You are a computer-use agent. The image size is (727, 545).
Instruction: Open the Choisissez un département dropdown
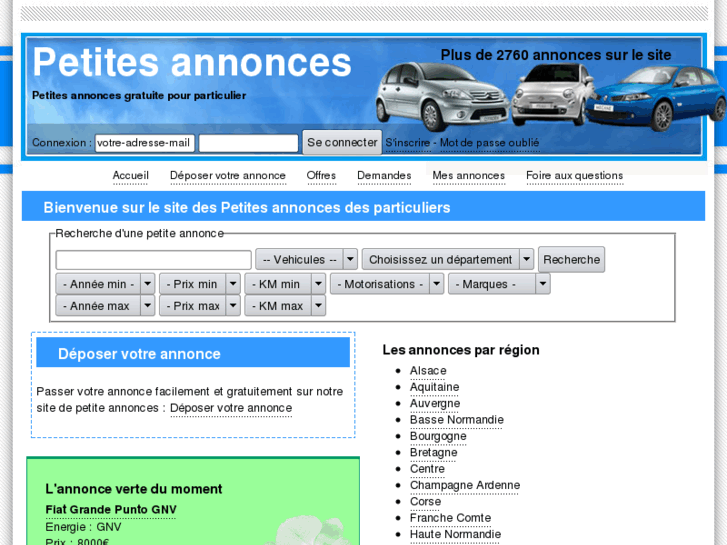pyautogui.click(x=447, y=259)
